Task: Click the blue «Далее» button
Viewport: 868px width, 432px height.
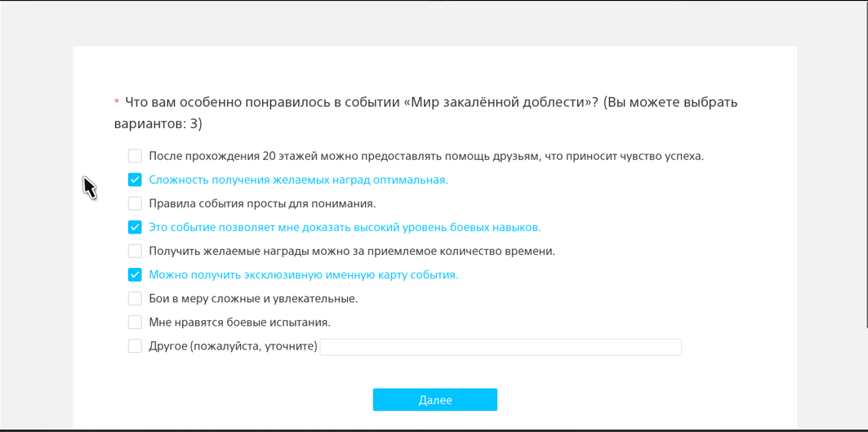Action: (435, 400)
